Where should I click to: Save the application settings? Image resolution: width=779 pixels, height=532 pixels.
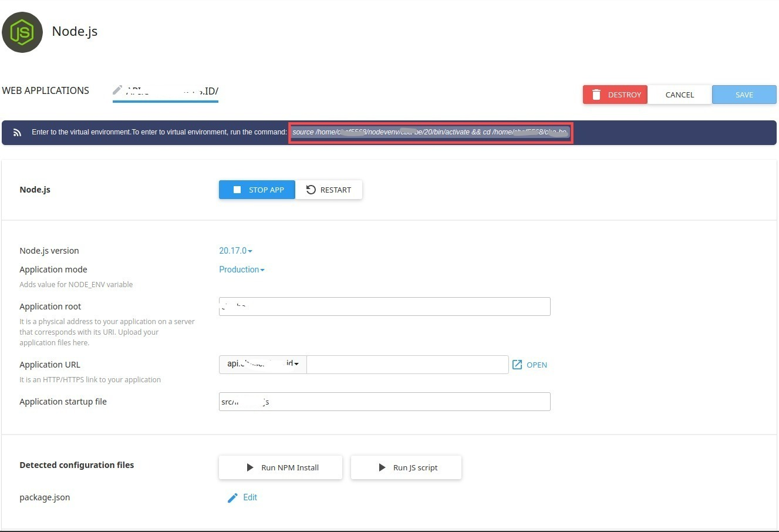[744, 95]
